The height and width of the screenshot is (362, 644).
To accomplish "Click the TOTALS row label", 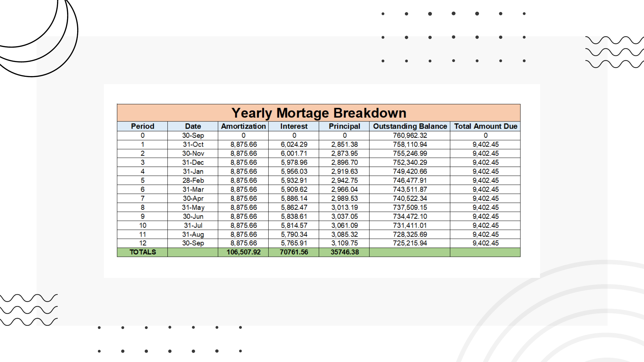I will click(x=143, y=252).
